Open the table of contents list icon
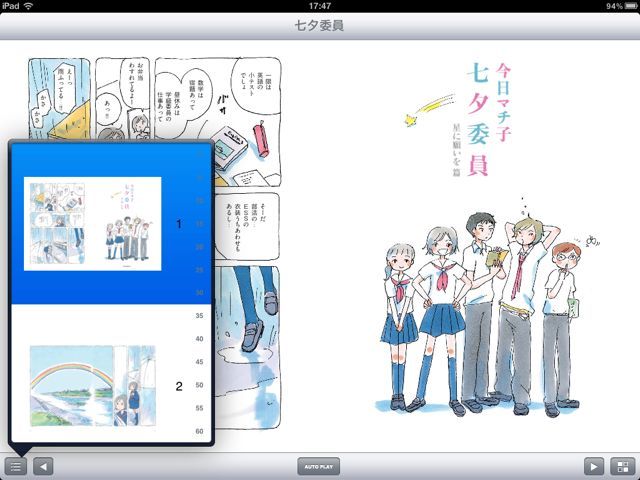Viewport: 640px width, 480px height. coord(16,466)
